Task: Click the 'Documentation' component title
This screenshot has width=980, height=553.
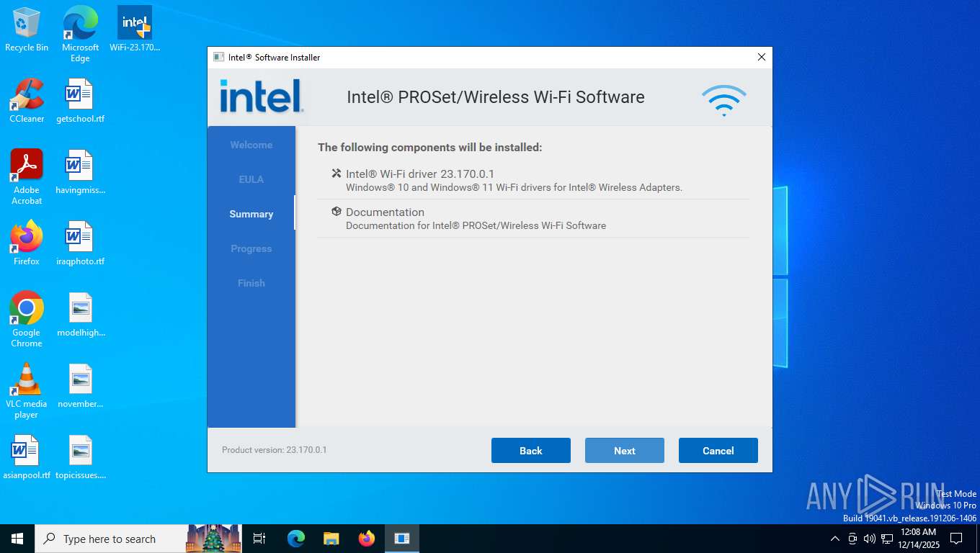Action: click(x=385, y=212)
